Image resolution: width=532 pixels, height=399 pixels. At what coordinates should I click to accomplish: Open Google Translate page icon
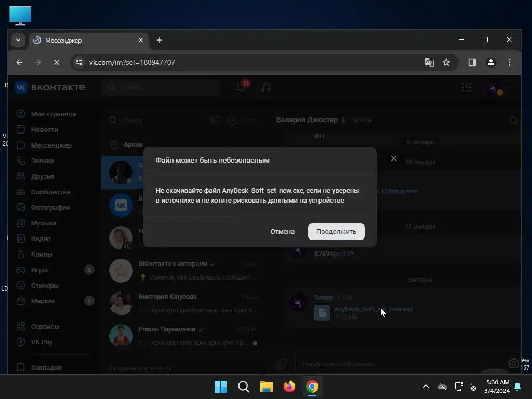(x=429, y=62)
